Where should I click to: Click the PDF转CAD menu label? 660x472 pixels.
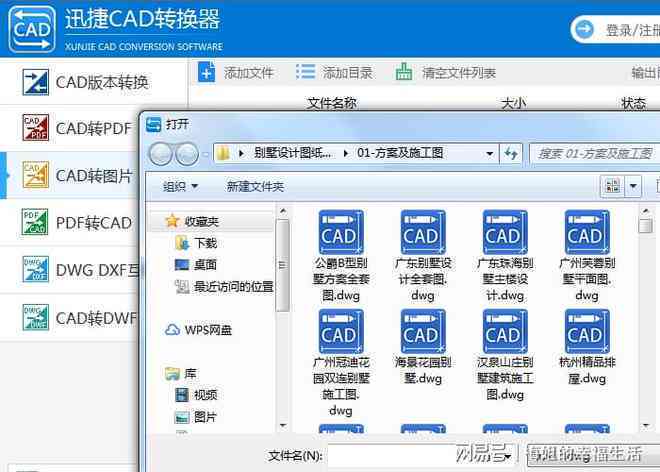coord(93,223)
